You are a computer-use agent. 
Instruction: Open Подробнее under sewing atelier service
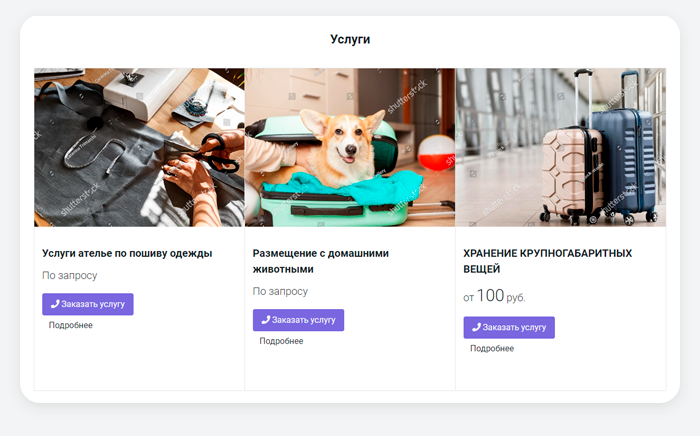[71, 325]
